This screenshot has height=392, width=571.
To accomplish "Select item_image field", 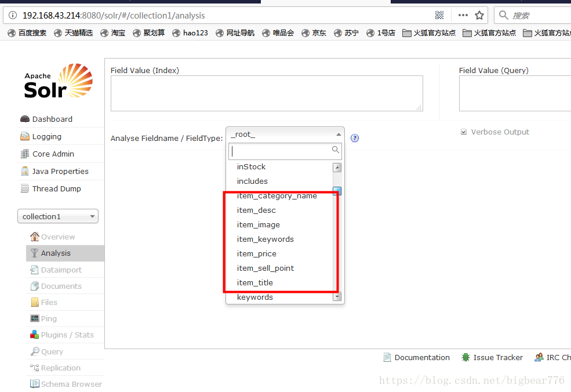I will tap(258, 225).
